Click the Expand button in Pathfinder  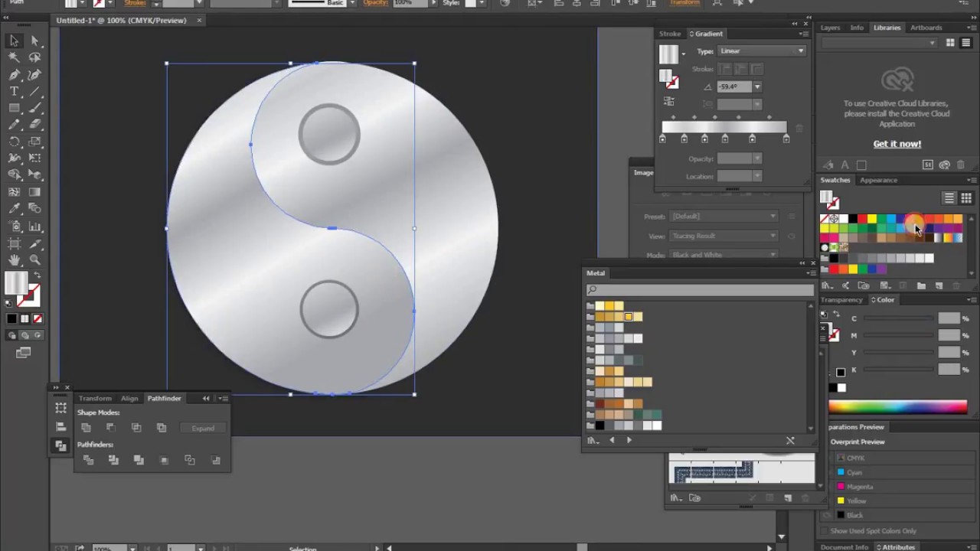203,429
